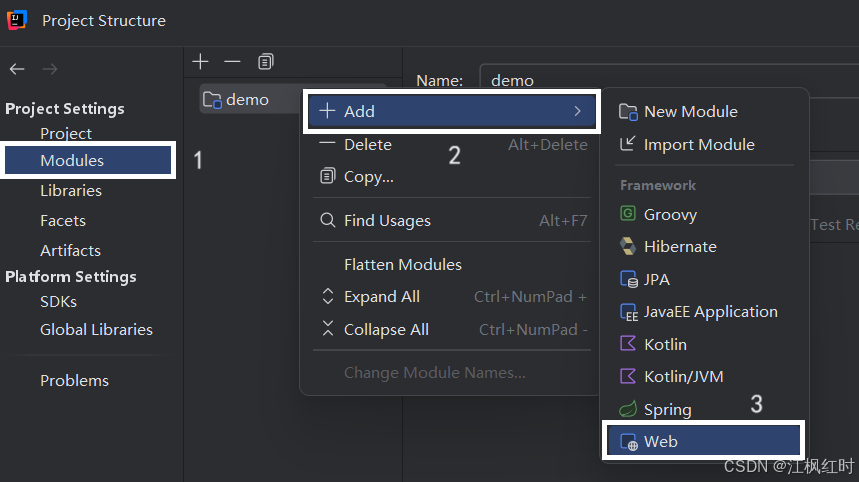Click the Kotlin K icon
Screen dimensions: 859x482
click(628, 343)
